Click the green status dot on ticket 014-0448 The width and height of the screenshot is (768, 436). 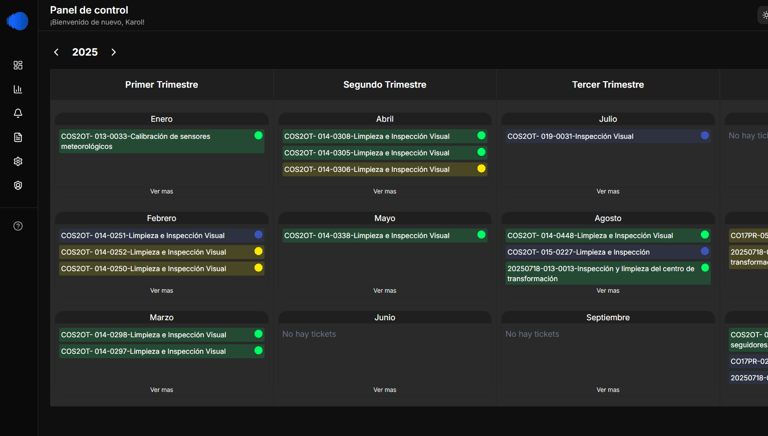[705, 235]
